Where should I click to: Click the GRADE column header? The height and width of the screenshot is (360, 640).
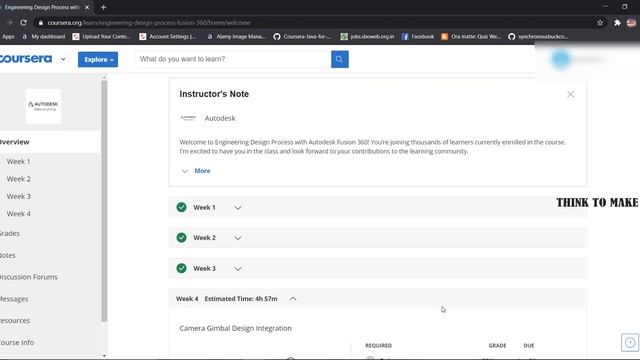click(x=497, y=345)
